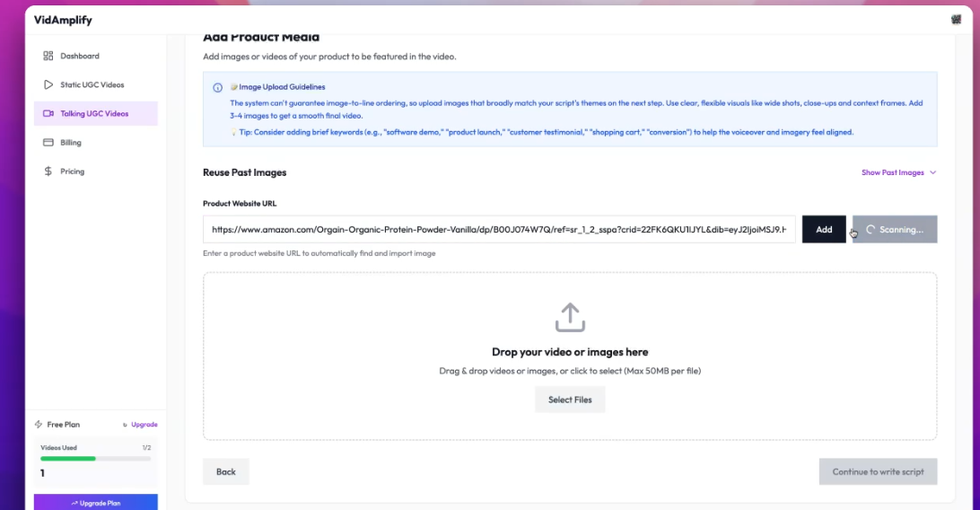The width and height of the screenshot is (980, 510).
Task: Click the Talking UGC Videos chat icon
Action: tap(48, 114)
